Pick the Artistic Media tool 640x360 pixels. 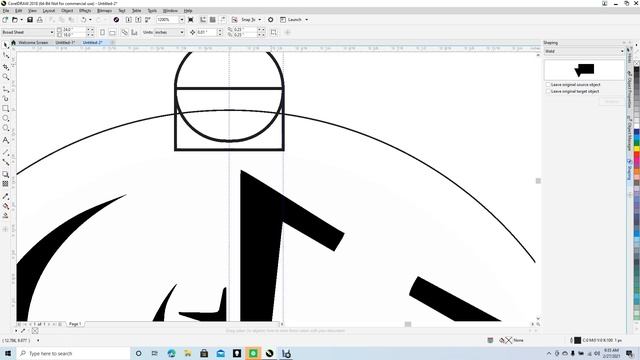pos(6,98)
